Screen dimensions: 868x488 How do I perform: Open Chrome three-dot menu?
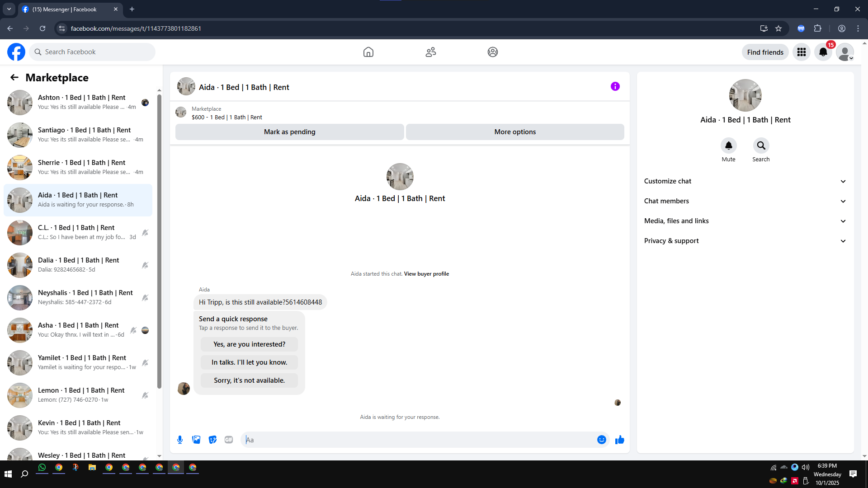pyautogui.click(x=858, y=28)
